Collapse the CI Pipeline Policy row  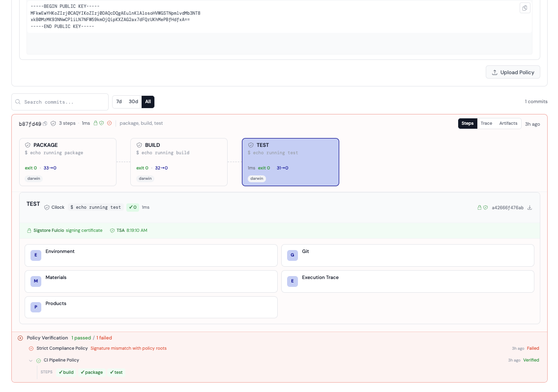[x=30, y=361]
